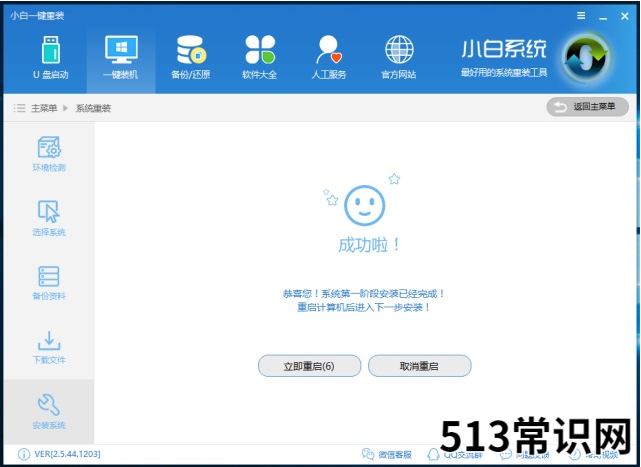Click the 最好用的系统重装工具 slogan
The height and width of the screenshot is (467, 641).
(504, 73)
